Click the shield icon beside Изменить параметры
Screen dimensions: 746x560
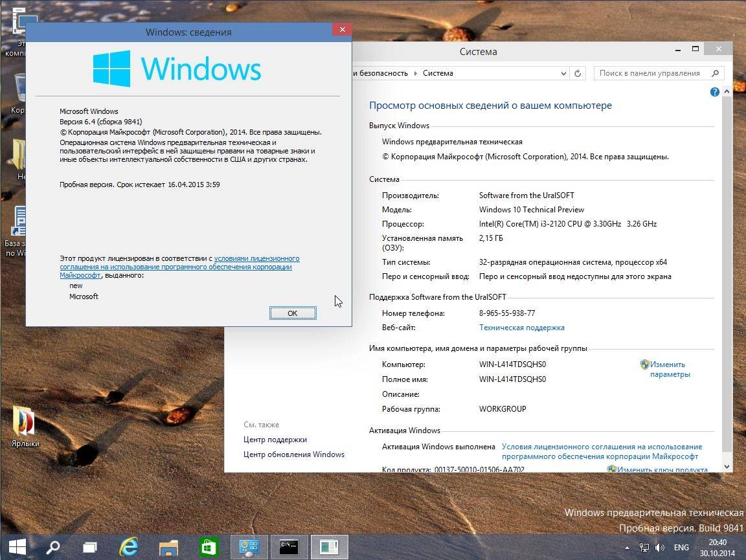pos(644,364)
